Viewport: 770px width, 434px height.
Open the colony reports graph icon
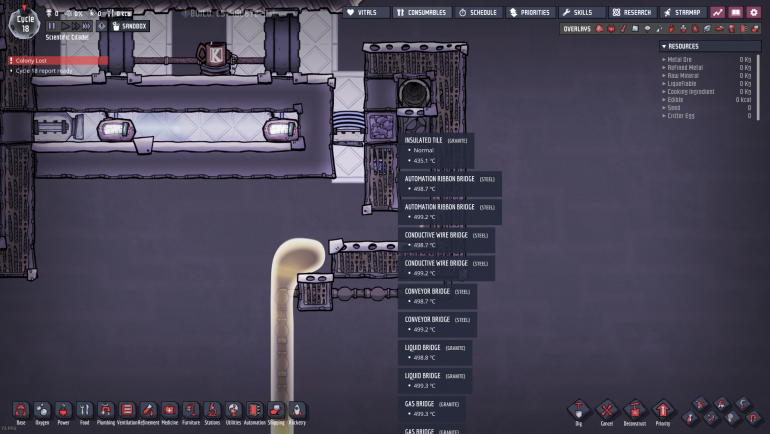click(x=718, y=13)
